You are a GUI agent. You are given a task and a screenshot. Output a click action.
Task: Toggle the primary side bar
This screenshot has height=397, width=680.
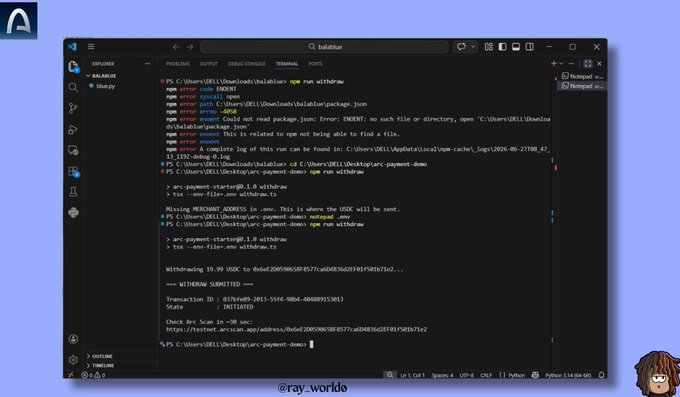(502, 47)
